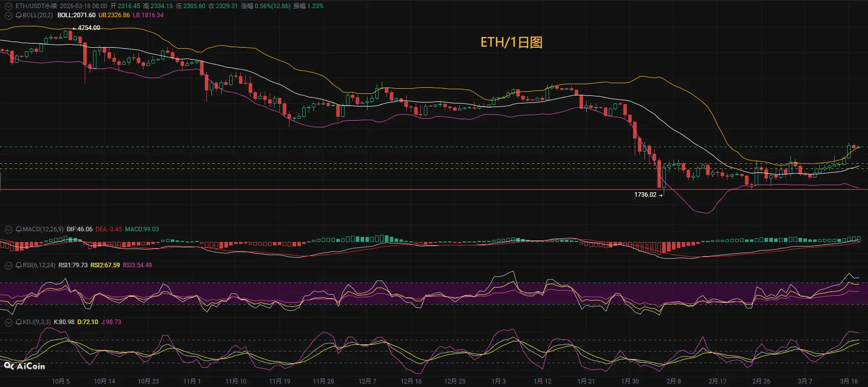Click the 11月 28 date label
Image resolution: width=868 pixels, height=387 pixels.
(323, 381)
